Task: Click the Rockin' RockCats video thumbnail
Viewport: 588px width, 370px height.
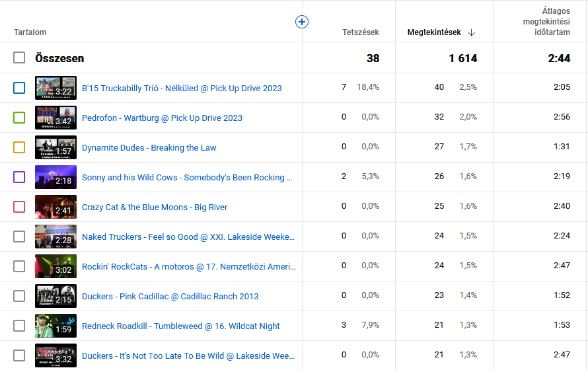Action: [x=55, y=266]
